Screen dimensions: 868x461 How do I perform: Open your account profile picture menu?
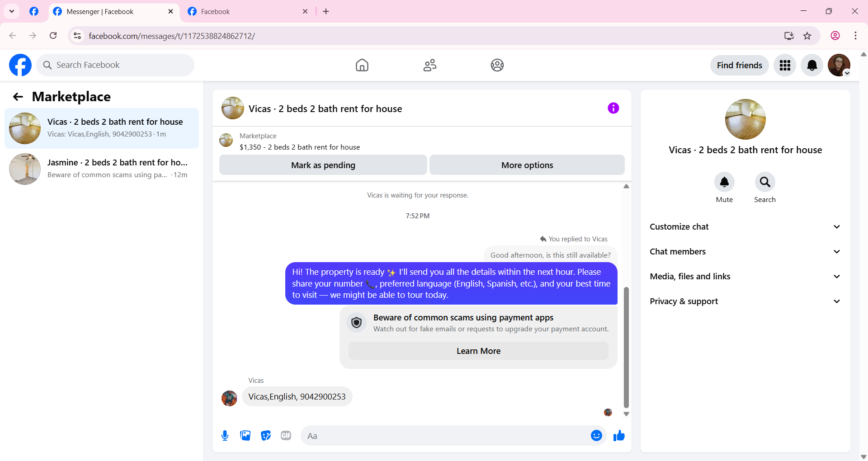(839, 65)
